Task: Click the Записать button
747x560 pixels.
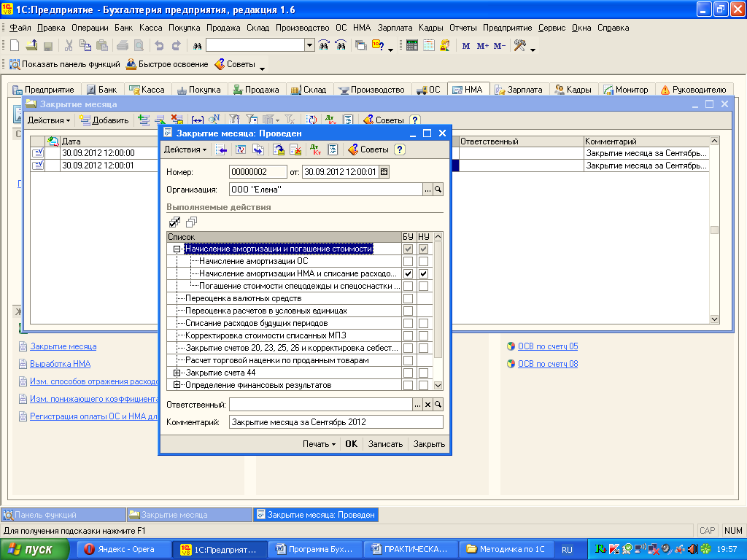Action: pyautogui.click(x=385, y=444)
